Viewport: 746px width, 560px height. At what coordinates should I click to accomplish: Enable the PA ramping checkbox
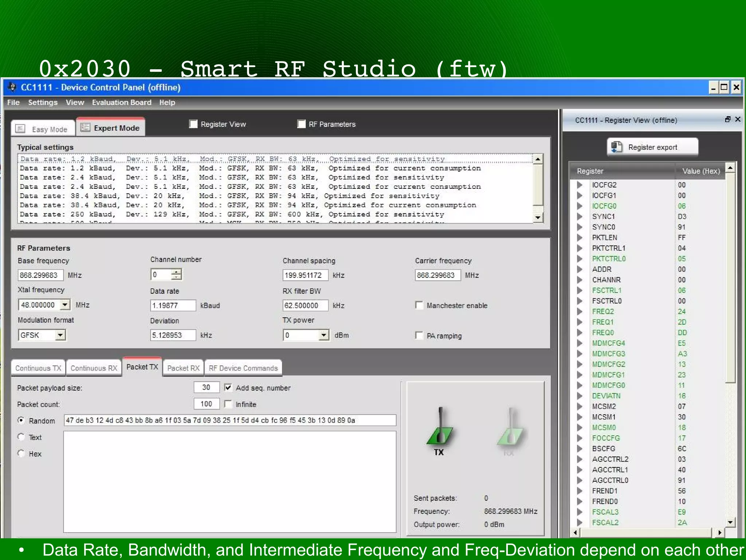click(419, 335)
